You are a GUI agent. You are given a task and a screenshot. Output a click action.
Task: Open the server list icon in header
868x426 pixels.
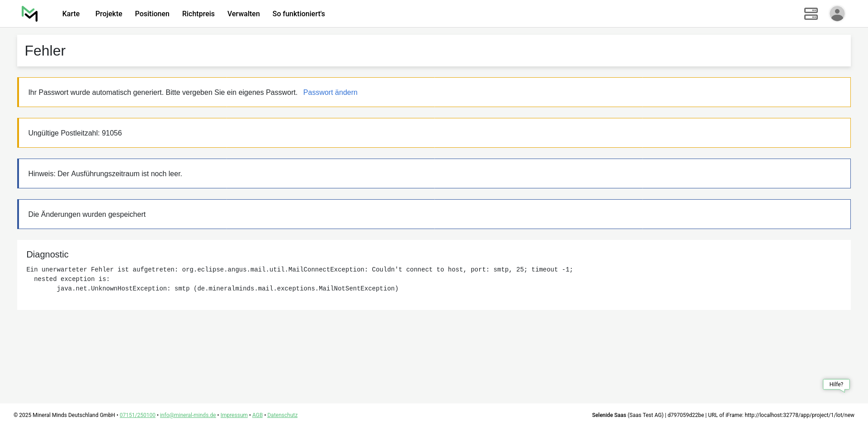[811, 14]
